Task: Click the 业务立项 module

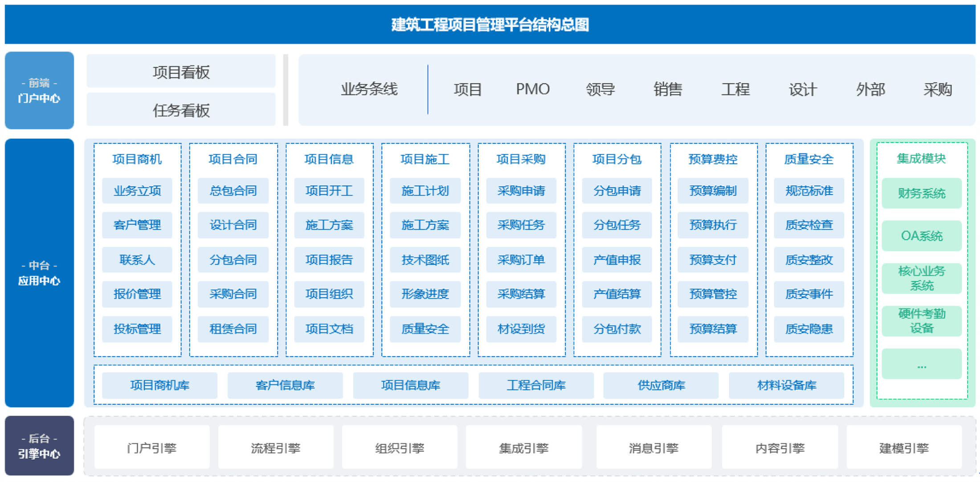Action: (137, 191)
